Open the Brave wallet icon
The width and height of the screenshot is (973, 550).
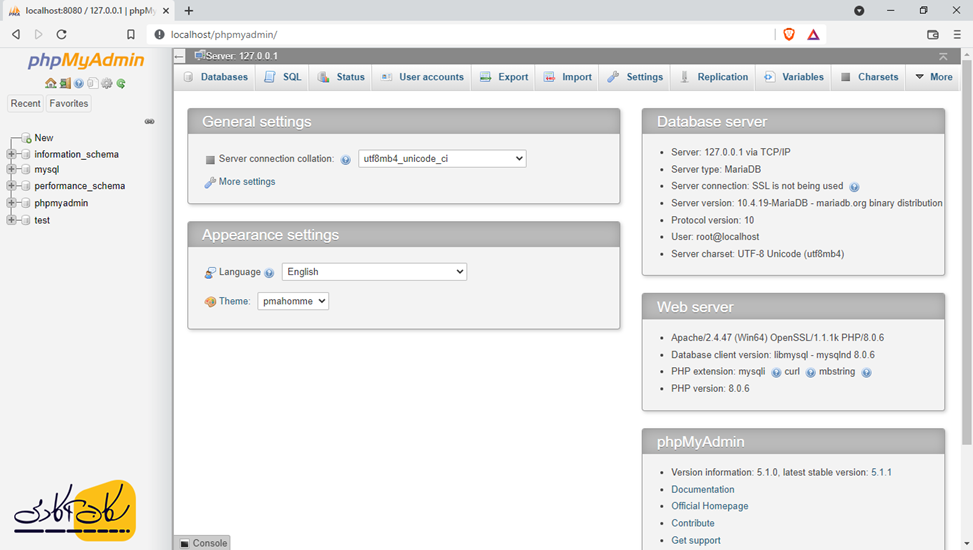point(933,35)
